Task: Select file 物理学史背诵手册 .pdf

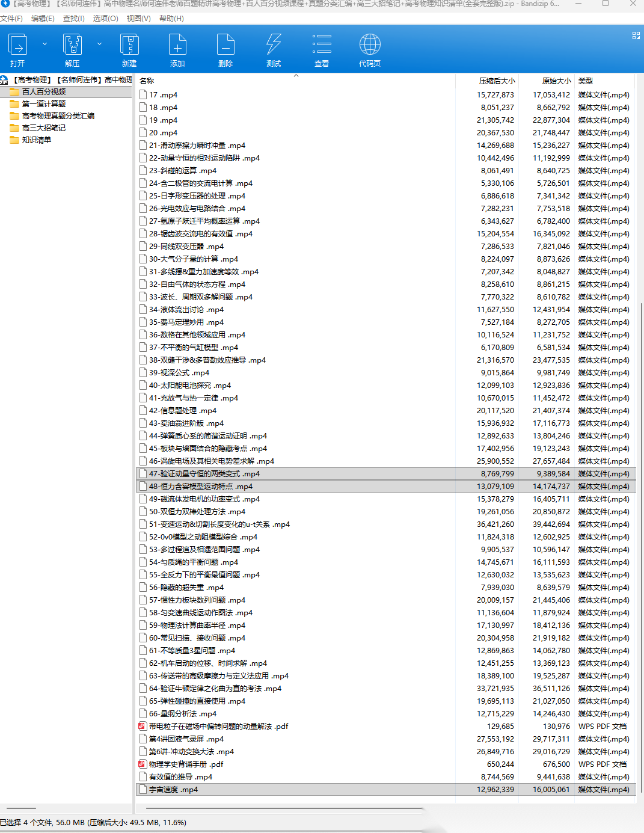Action: tap(186, 764)
